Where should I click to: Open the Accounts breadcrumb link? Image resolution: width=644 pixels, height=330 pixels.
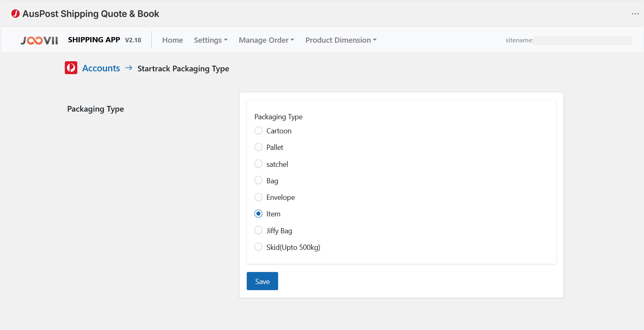pos(101,68)
